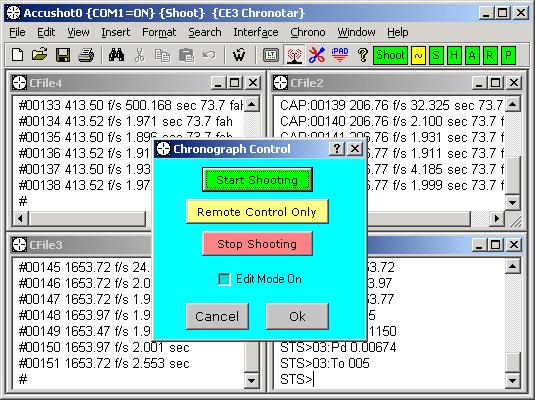The height and width of the screenshot is (400, 535).
Task: Click the LT monitor toolbar icon
Action: (271, 55)
